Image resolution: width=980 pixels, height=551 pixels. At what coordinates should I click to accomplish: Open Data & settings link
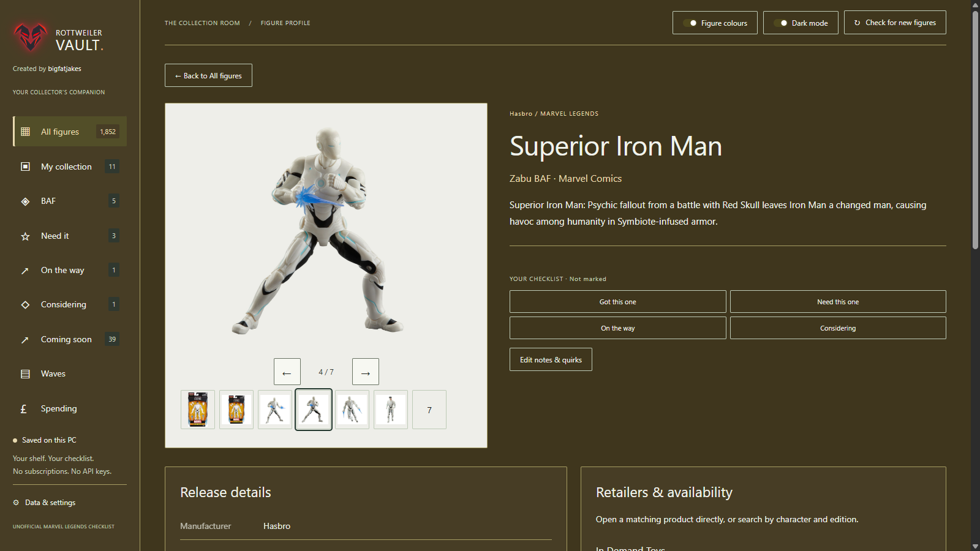click(44, 503)
